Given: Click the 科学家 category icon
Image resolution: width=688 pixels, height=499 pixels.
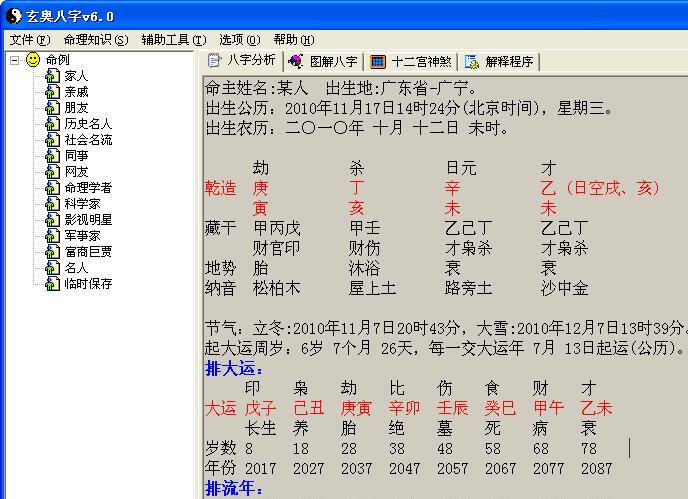Looking at the screenshot, I should coord(53,204).
